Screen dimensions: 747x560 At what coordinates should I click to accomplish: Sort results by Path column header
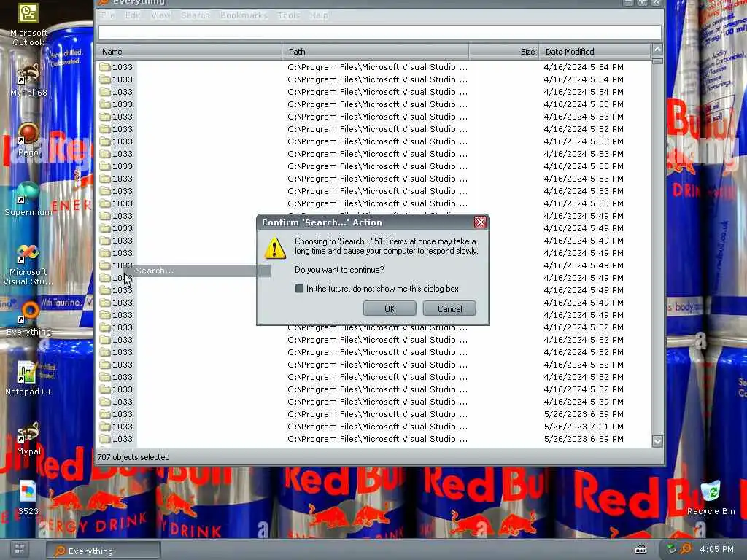click(376, 52)
